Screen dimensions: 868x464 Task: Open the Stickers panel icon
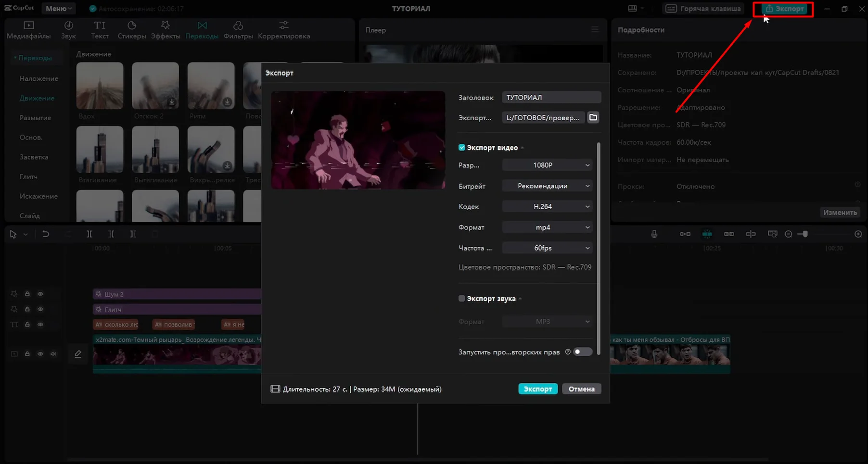tap(131, 30)
